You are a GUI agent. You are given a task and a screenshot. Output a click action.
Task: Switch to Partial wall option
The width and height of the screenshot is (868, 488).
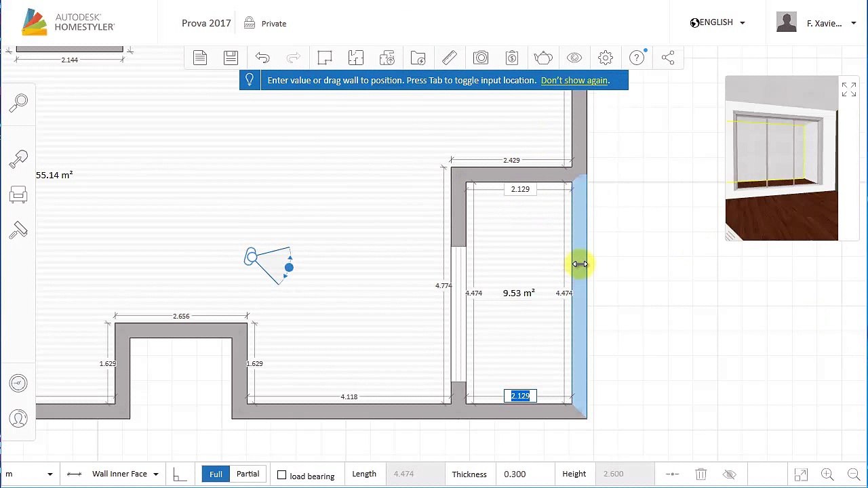pyautogui.click(x=248, y=474)
